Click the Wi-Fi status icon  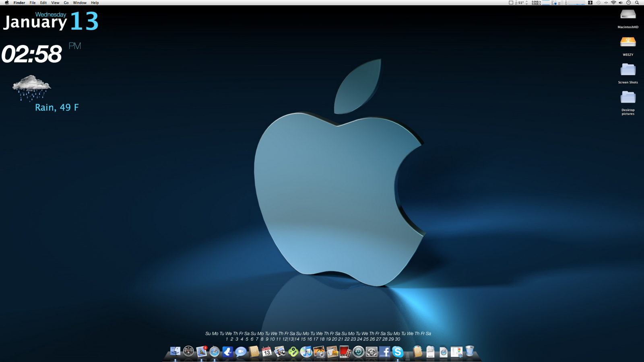pyautogui.click(x=613, y=3)
